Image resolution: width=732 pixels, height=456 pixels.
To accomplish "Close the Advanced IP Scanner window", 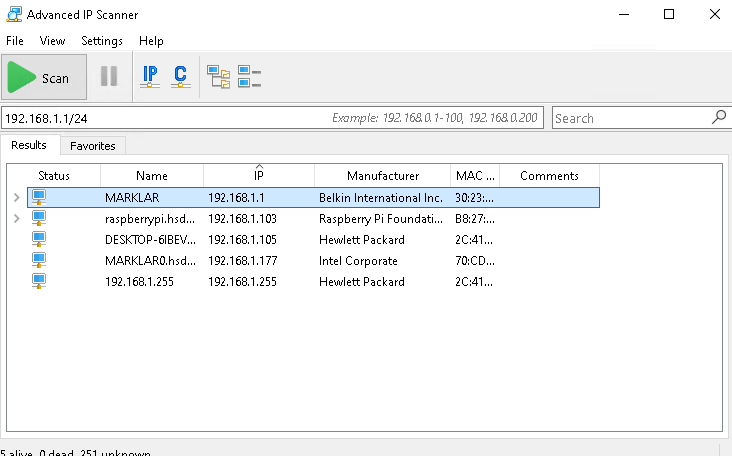I will [x=715, y=14].
